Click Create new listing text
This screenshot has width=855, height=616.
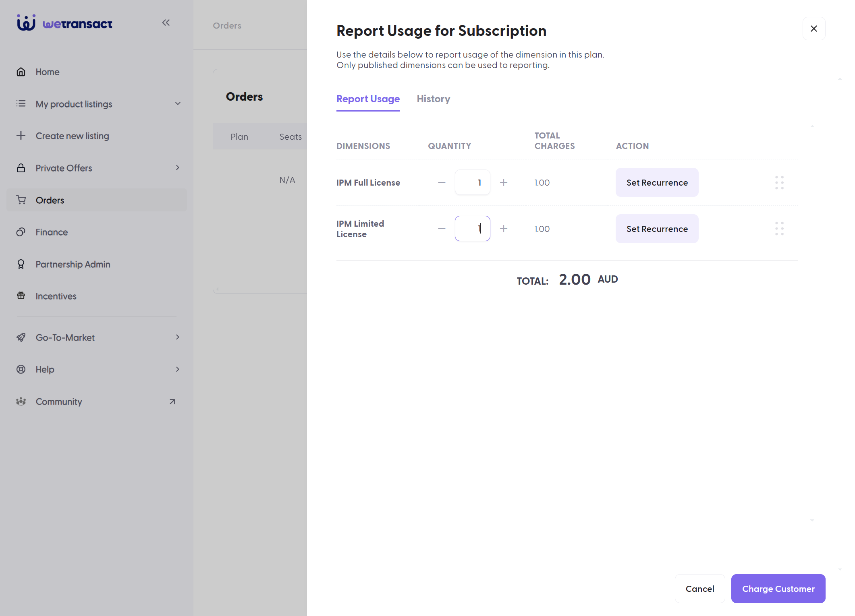[x=73, y=136]
